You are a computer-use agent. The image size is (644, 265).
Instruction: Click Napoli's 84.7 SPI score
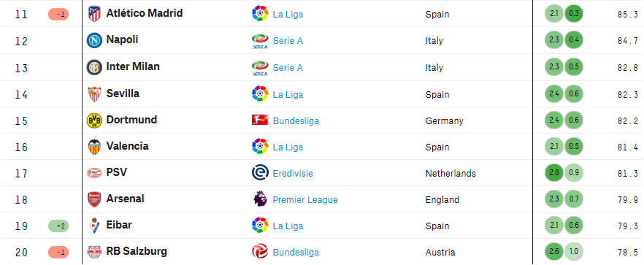[628, 41]
